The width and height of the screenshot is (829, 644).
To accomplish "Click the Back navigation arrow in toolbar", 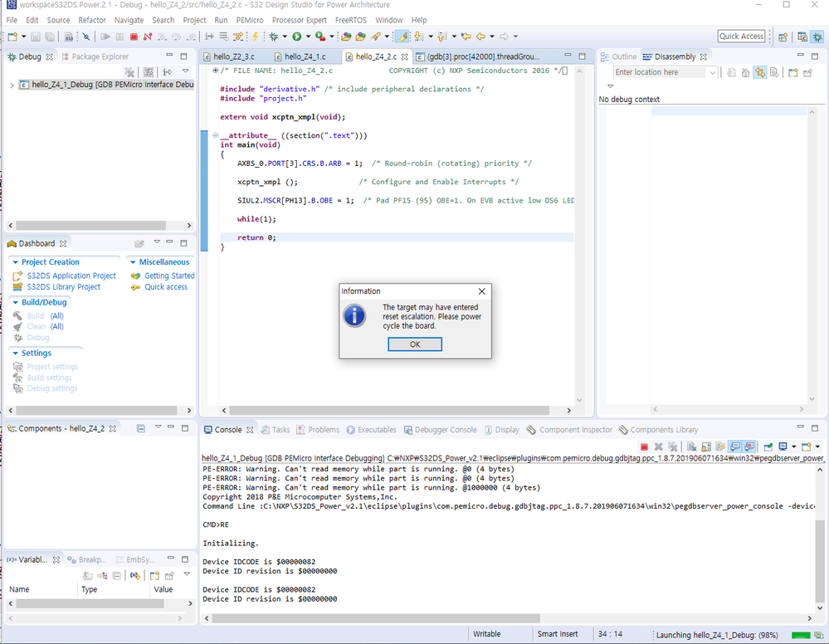I will pos(480,37).
